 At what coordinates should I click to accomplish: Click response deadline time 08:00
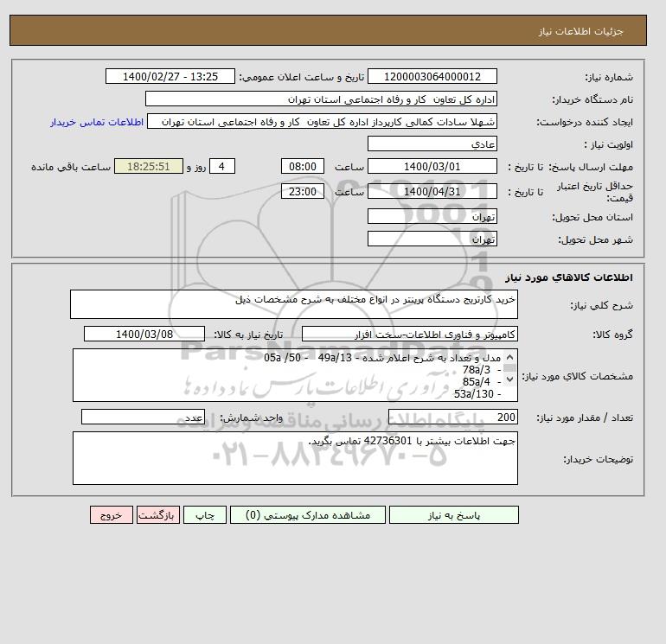(303, 167)
